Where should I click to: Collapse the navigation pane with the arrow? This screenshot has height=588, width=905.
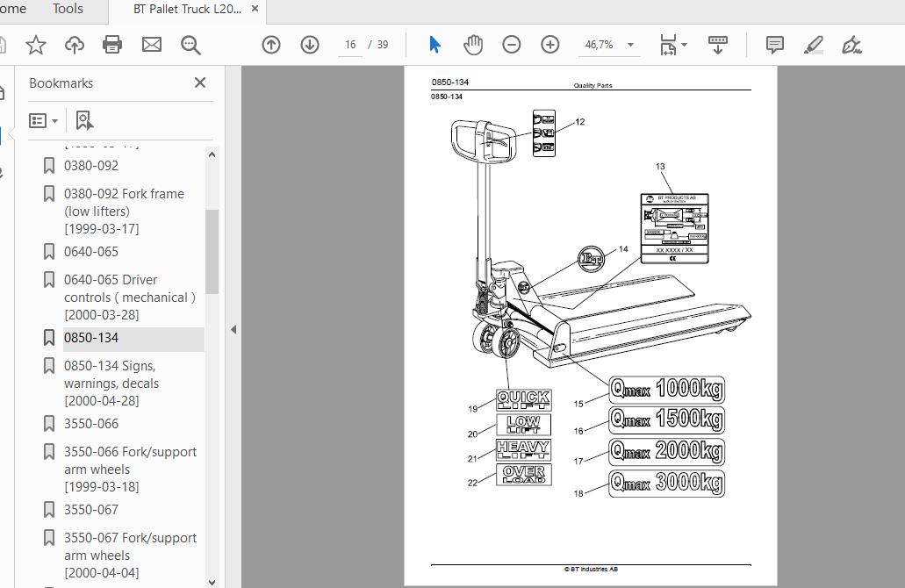coord(233,329)
